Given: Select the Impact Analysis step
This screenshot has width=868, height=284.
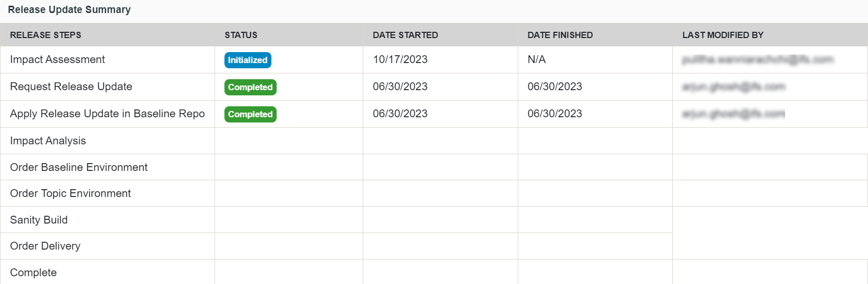Looking at the screenshot, I should (48, 141).
